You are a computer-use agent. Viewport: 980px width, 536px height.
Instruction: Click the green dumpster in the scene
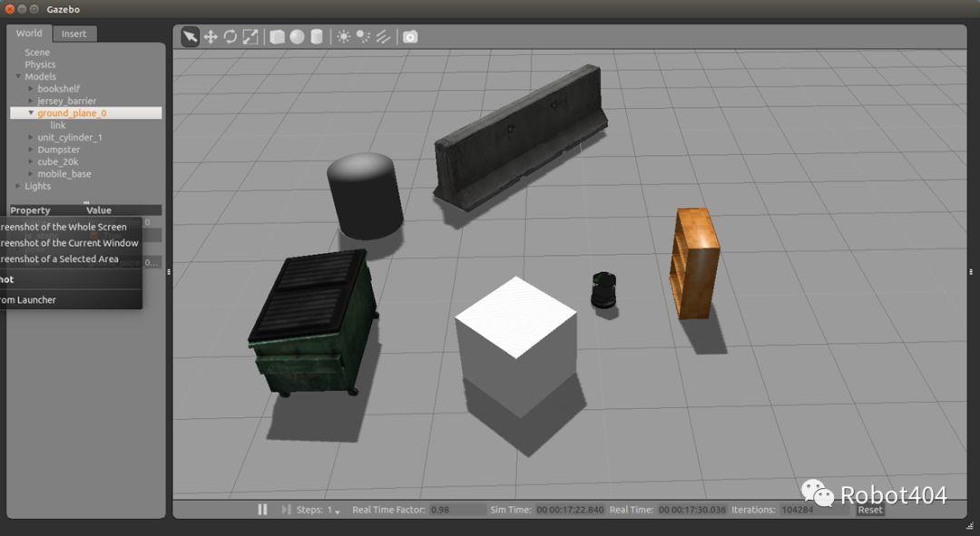312,325
